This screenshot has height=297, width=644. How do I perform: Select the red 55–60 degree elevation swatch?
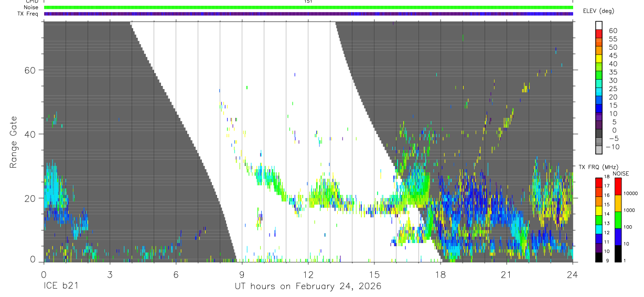(x=599, y=34)
